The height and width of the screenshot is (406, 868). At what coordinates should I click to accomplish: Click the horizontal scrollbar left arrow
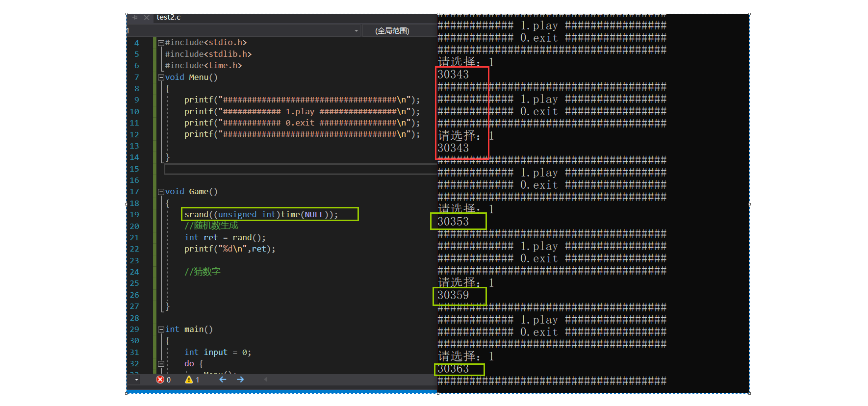pos(266,380)
